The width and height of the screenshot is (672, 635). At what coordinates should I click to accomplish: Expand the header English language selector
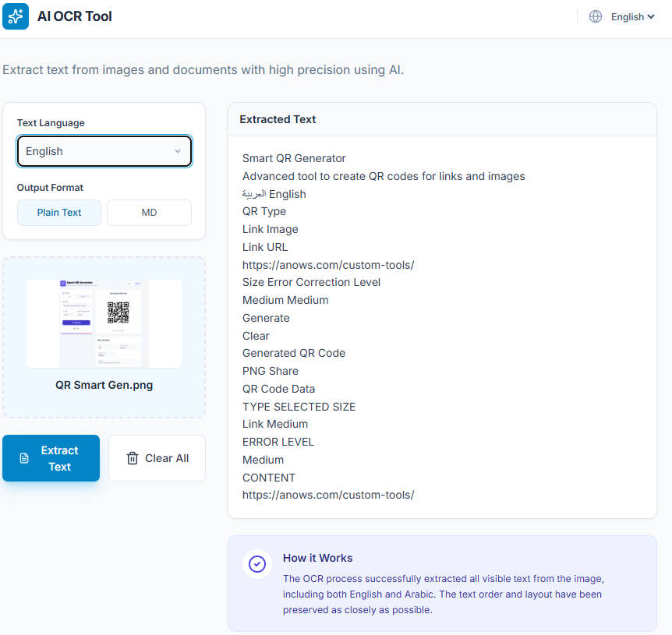632,16
